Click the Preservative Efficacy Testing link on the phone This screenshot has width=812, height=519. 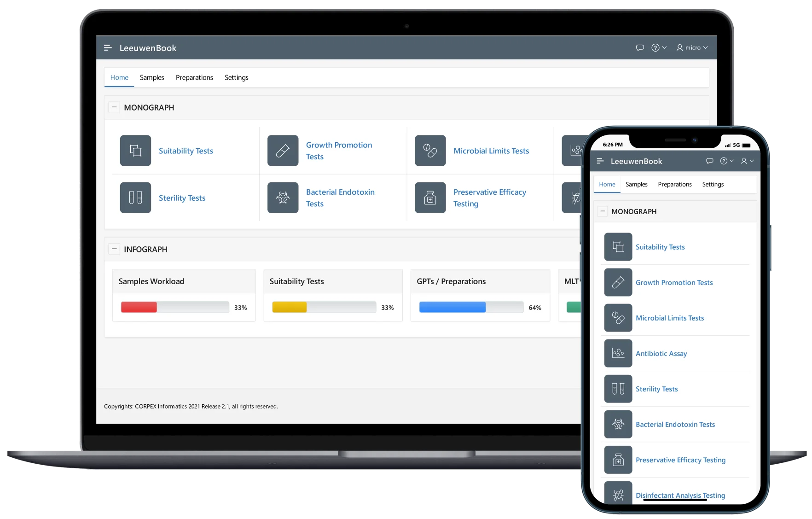click(680, 460)
